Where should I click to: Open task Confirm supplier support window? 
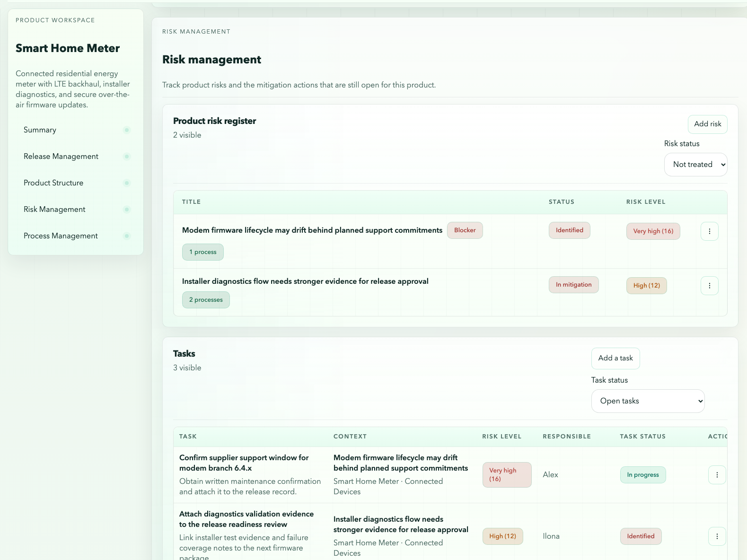click(x=244, y=463)
